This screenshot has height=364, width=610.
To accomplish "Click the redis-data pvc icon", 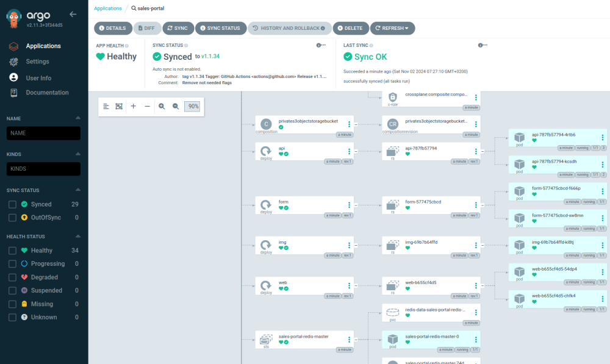I will click(392, 312).
